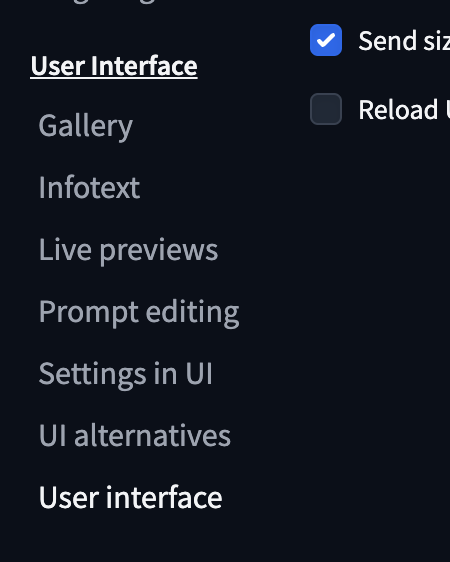
Task: Click the empty dark checkbox square
Action: (x=326, y=109)
